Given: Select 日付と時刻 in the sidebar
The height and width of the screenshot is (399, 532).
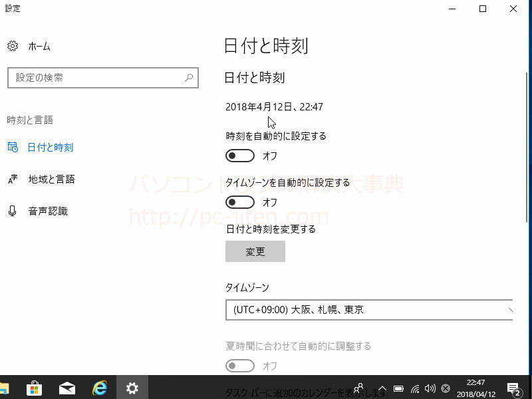Looking at the screenshot, I should [50, 148].
